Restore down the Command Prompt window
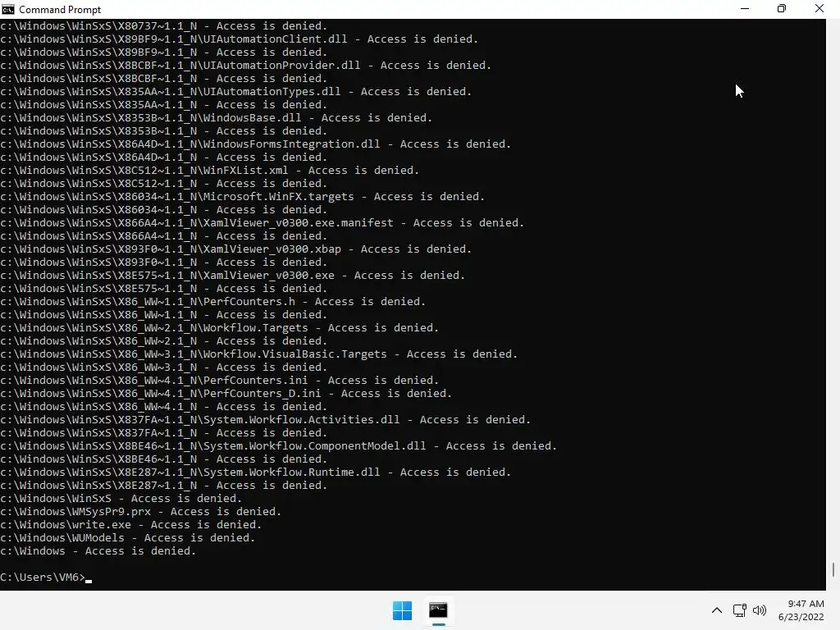The image size is (840, 630). pyautogui.click(x=782, y=9)
